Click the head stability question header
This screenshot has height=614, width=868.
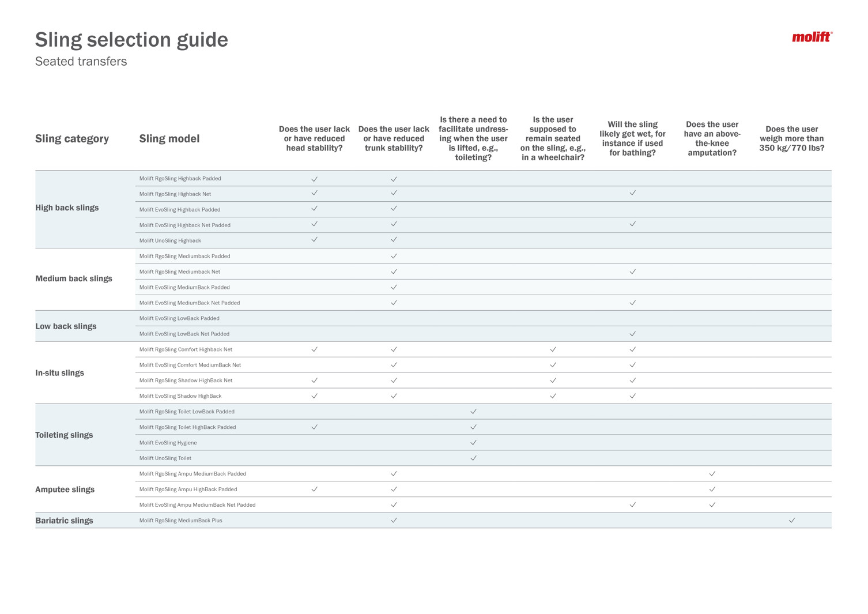tap(314, 138)
